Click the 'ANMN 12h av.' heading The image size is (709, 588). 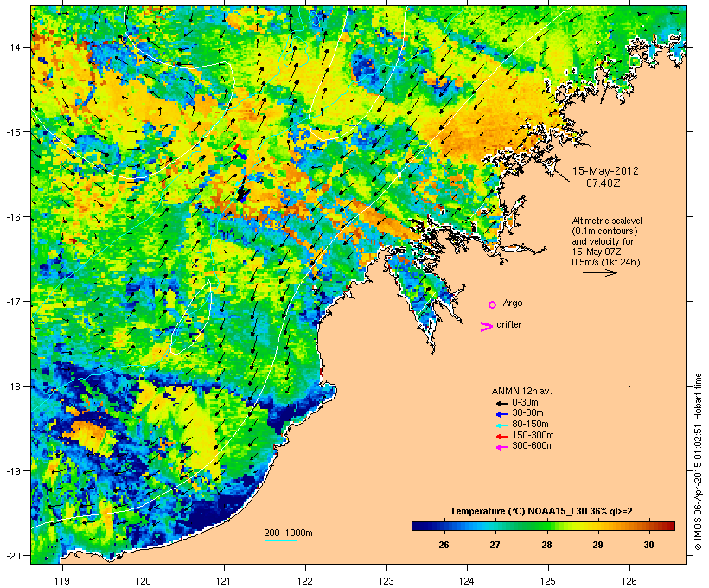[521, 391]
